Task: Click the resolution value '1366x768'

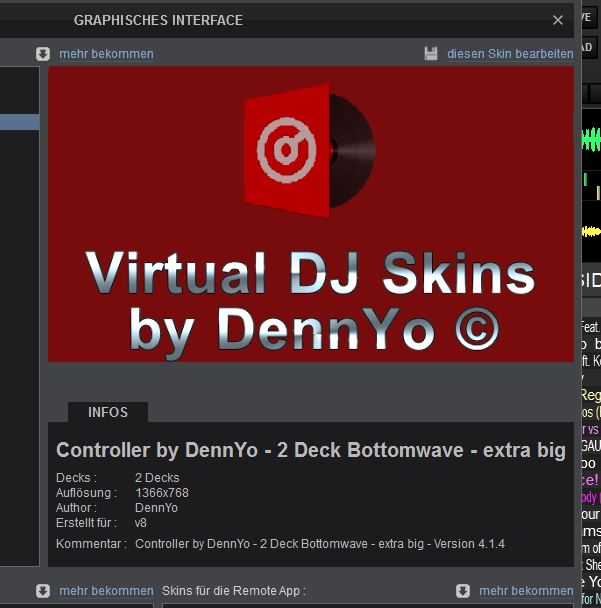Action: pos(162,493)
